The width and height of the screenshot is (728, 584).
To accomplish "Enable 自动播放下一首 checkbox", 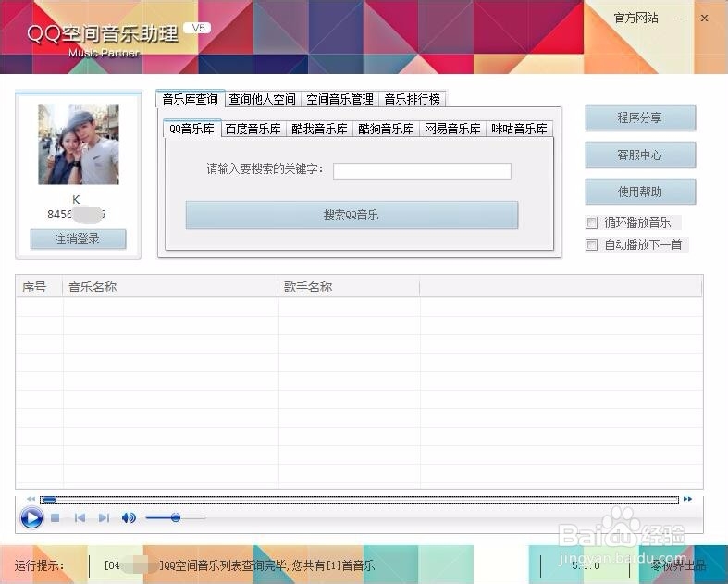I will tap(591, 245).
